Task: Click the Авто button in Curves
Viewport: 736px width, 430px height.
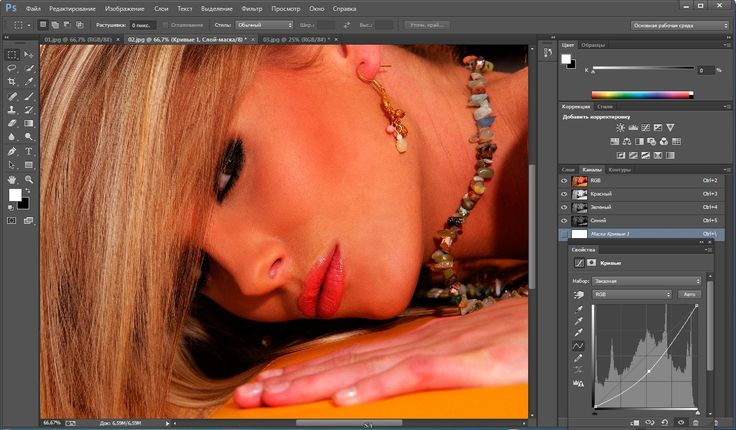Action: click(x=688, y=294)
